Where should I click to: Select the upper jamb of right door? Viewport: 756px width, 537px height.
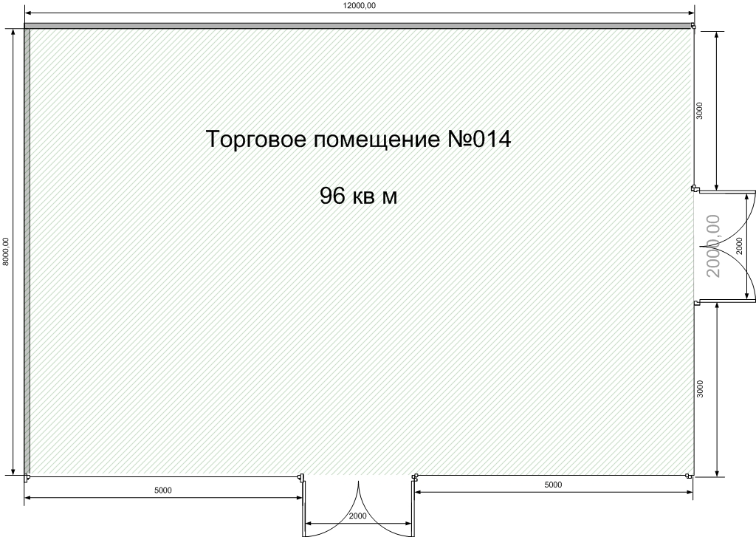coord(694,189)
